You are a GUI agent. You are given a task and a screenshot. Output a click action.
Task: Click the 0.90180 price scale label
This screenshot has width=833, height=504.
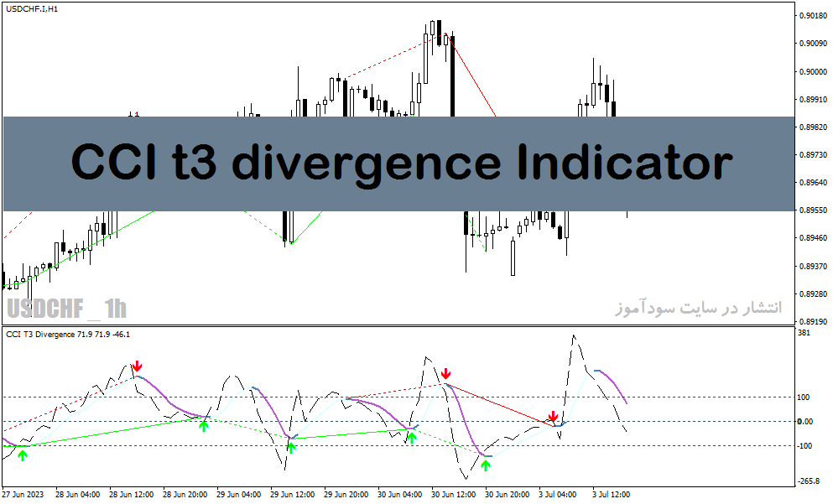pos(813,15)
